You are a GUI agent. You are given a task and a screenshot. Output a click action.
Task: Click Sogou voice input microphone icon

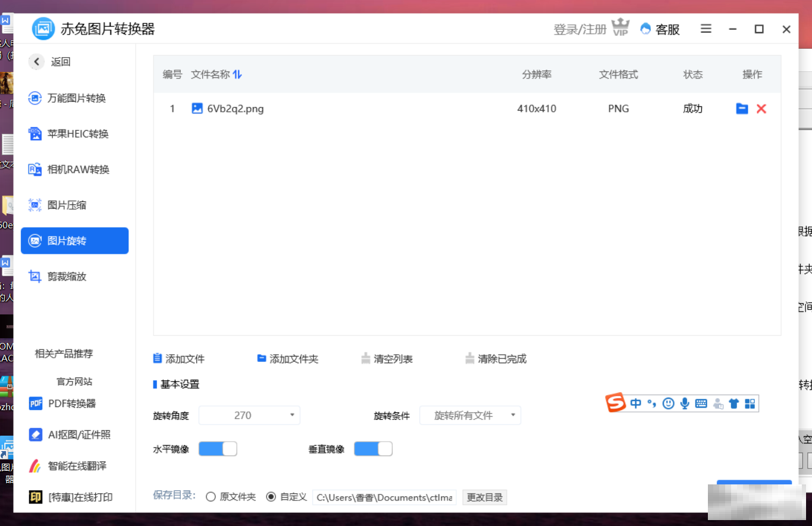(x=685, y=404)
